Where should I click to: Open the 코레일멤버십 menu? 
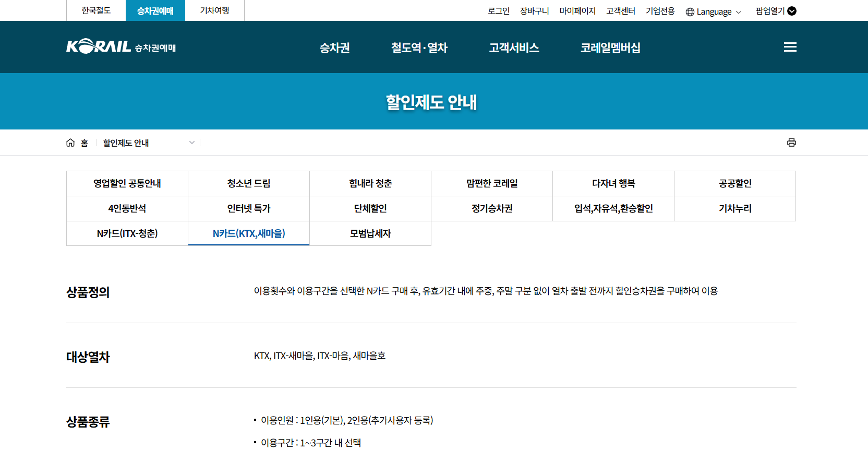click(610, 48)
